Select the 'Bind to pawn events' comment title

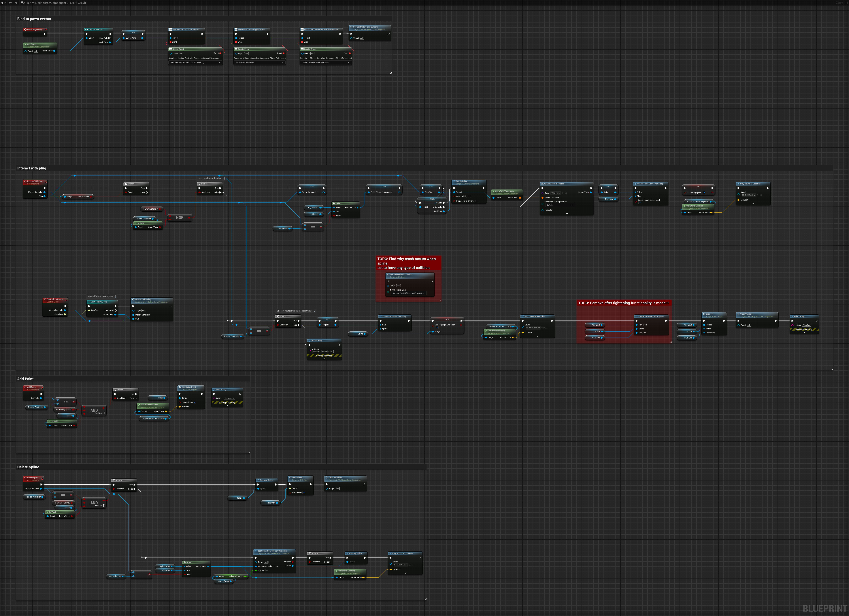[x=34, y=19]
